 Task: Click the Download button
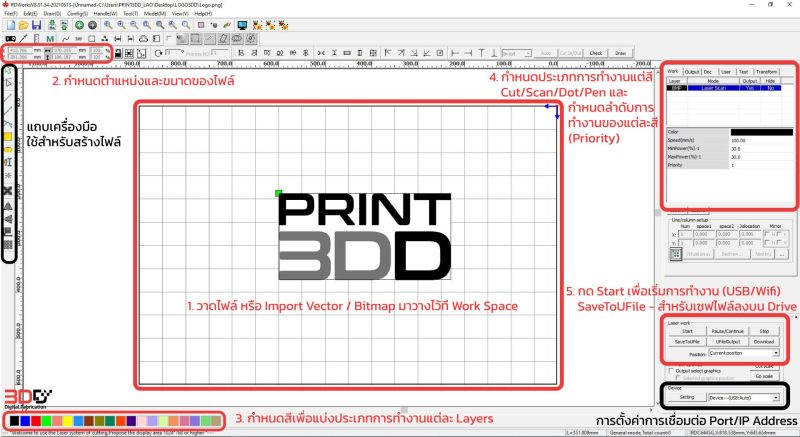pos(764,342)
